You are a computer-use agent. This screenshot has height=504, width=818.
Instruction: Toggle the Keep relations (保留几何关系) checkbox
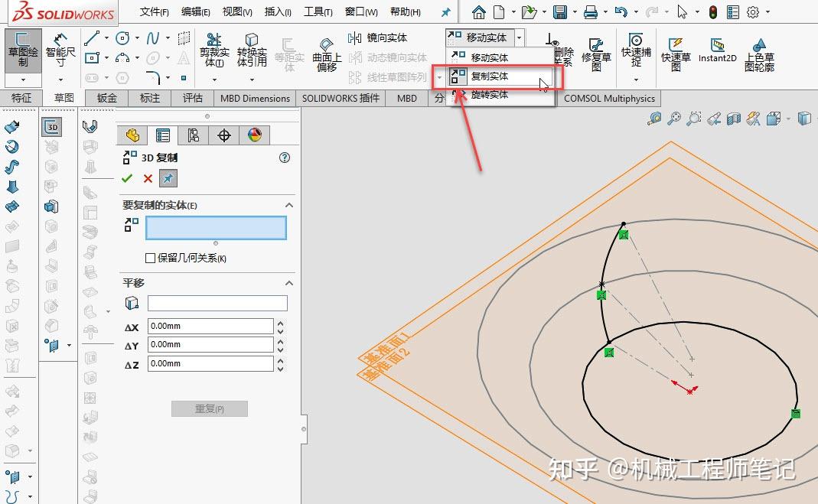(x=150, y=258)
